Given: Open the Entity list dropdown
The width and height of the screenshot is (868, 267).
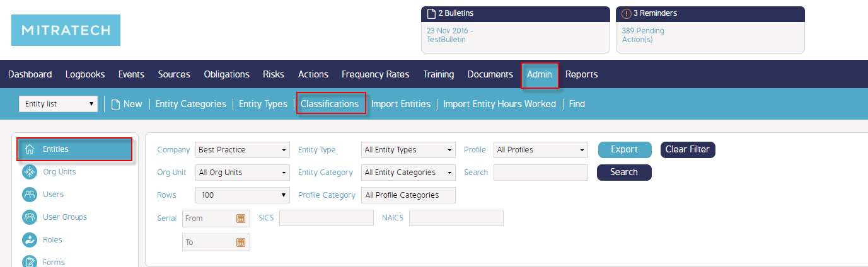Looking at the screenshot, I should (58, 104).
